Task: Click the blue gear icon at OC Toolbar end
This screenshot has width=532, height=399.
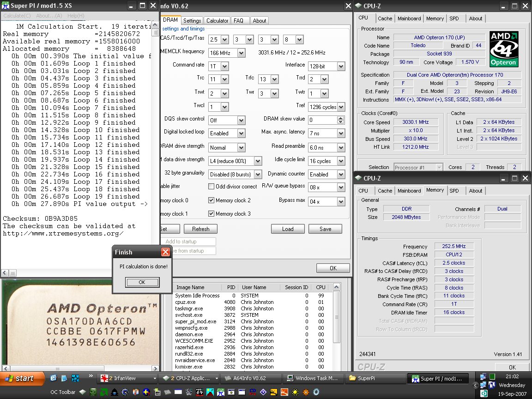Action: click(316, 392)
